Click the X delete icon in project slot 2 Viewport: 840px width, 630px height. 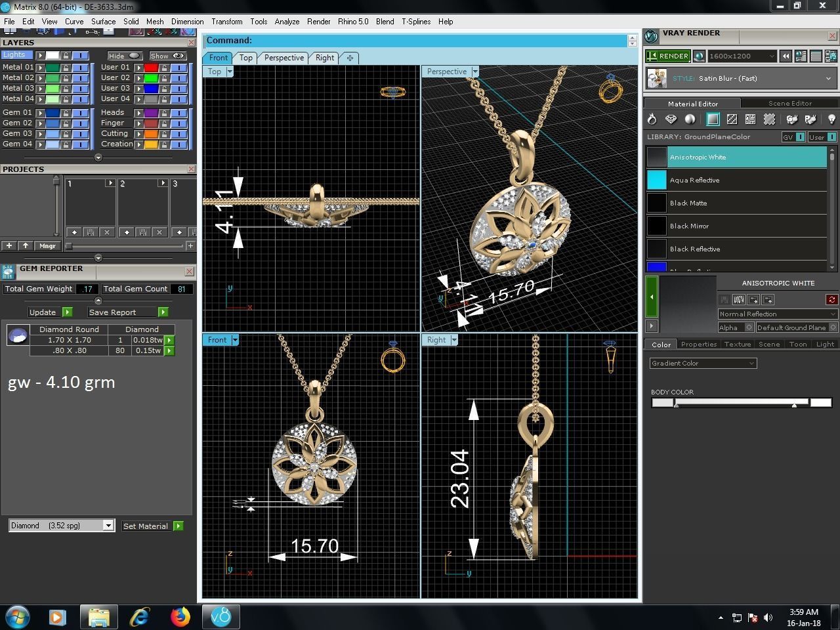[x=159, y=232]
